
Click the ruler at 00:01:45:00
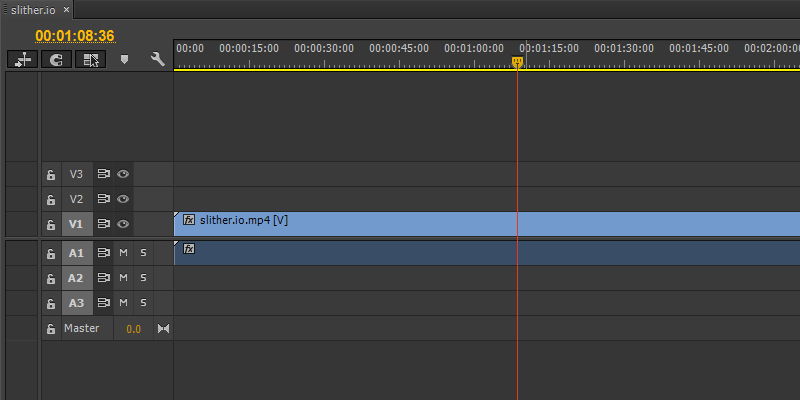699,48
